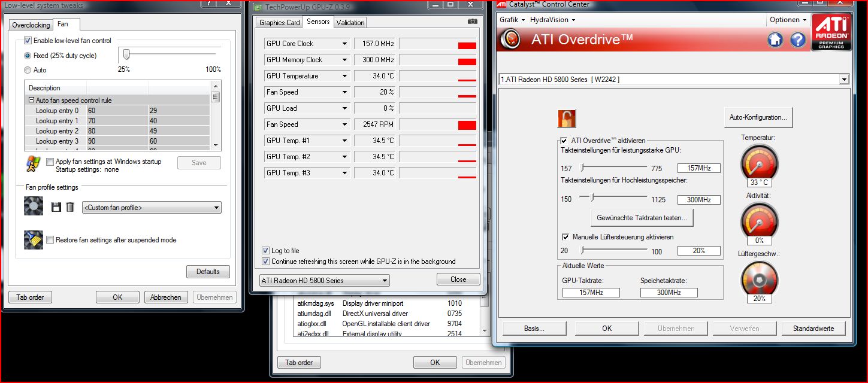Click the Defaults button in fan tweaks
This screenshot has height=383, width=868.
pos(208,272)
